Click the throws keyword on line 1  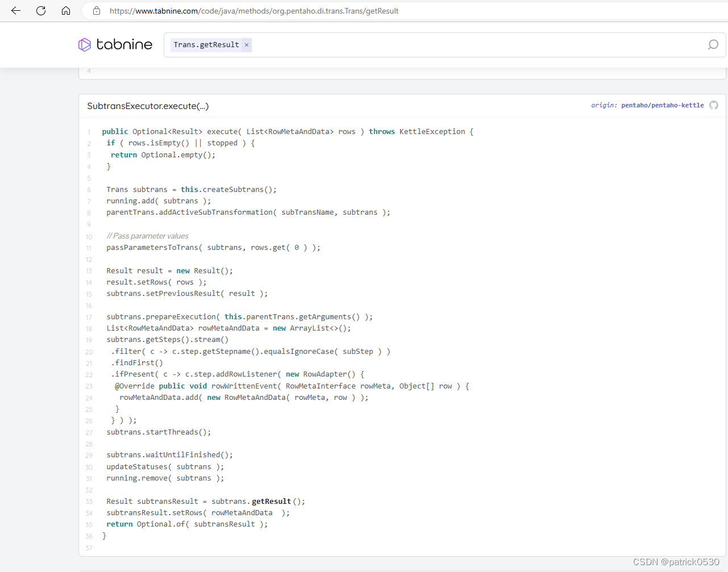point(381,131)
